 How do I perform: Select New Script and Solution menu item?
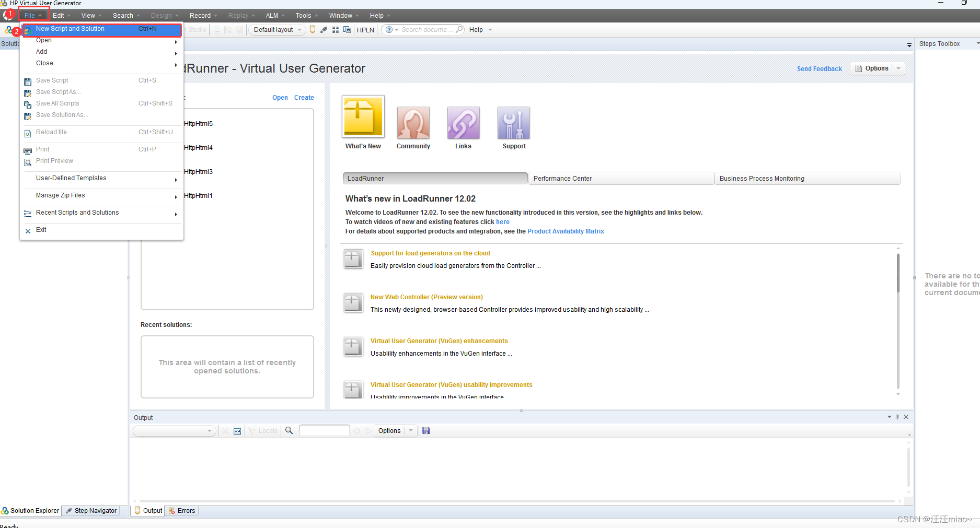coord(102,29)
